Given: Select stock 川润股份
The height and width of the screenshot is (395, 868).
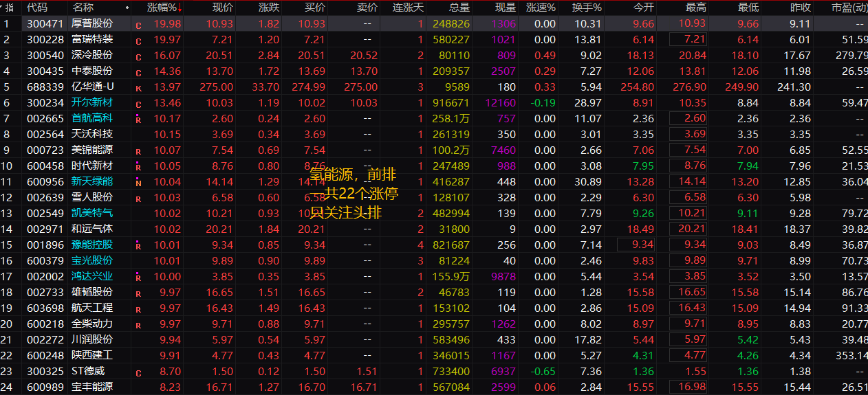Looking at the screenshot, I should pyautogui.click(x=92, y=339).
